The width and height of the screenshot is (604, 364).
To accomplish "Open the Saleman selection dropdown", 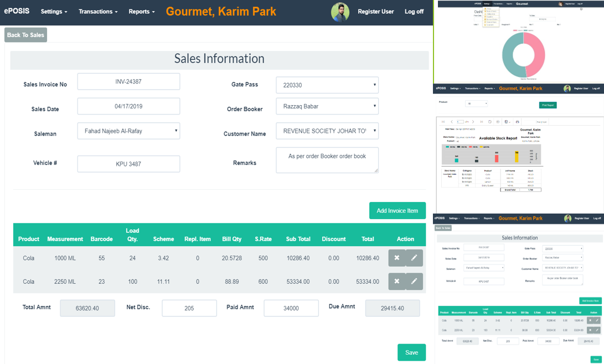I will [x=128, y=131].
